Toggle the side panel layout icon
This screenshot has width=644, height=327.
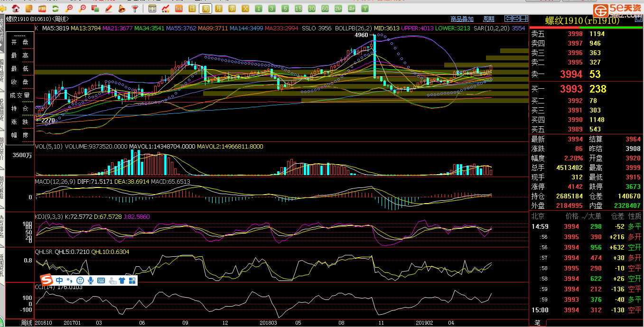(524, 19)
